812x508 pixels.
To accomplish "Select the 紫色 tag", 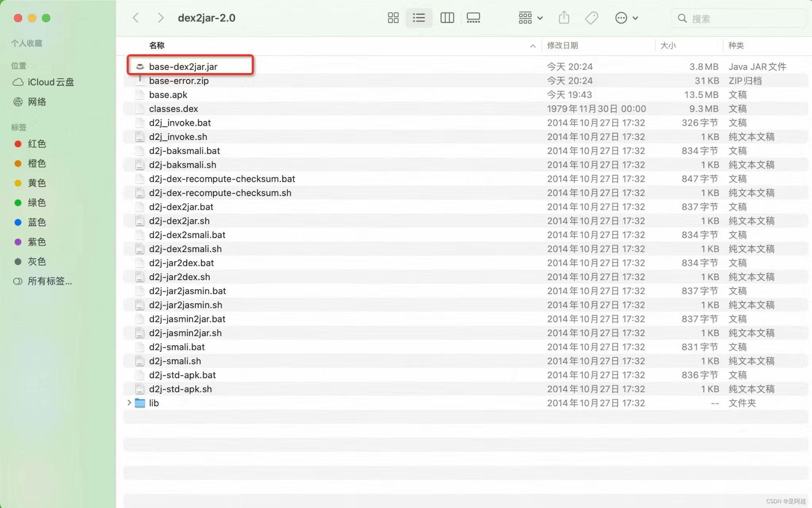I will [30, 242].
